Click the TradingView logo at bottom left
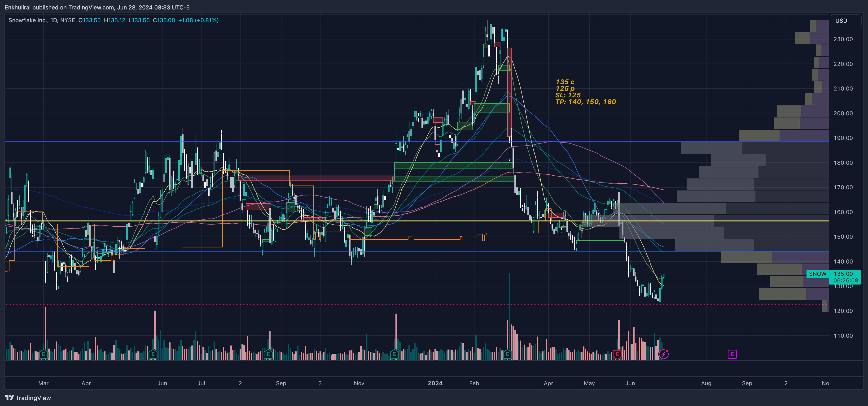Image resolution: width=868 pixels, height=406 pixels. [x=28, y=398]
